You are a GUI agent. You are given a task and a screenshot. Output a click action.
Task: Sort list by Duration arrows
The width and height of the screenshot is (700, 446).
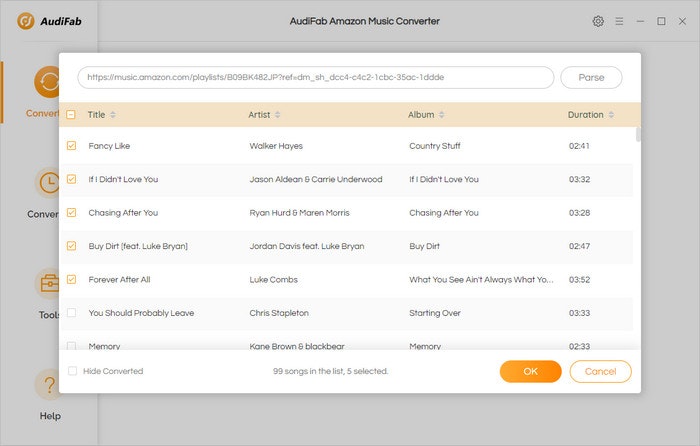click(611, 115)
